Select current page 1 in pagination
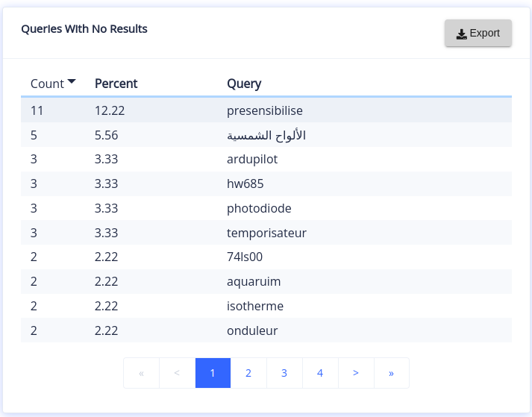 coord(213,373)
